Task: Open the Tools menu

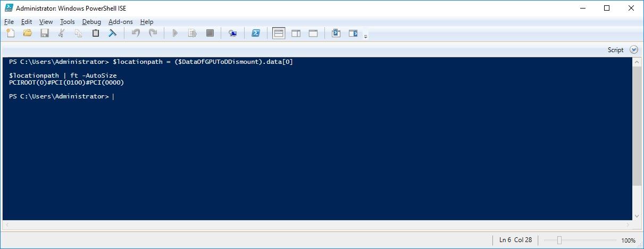Action: coord(68,22)
